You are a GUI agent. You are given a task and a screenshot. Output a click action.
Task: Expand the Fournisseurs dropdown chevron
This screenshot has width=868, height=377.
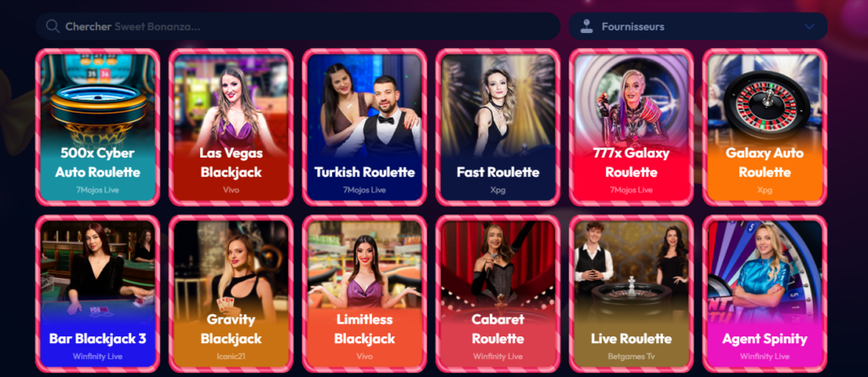(x=810, y=26)
